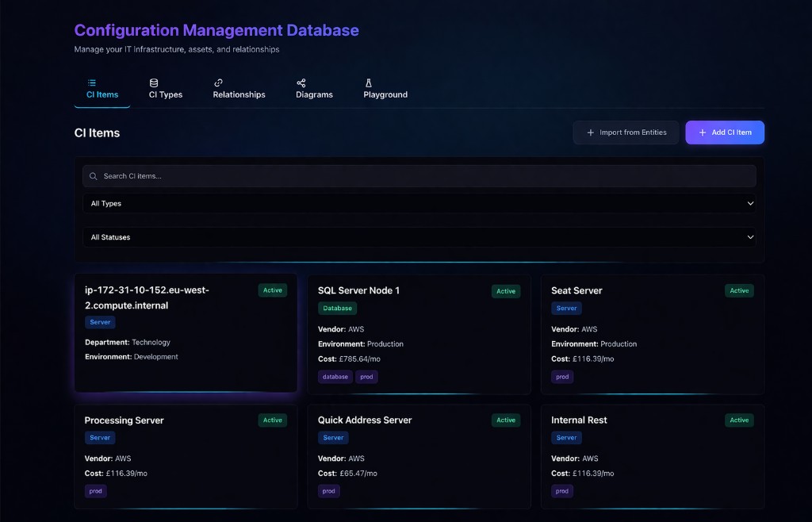812x522 pixels.
Task: Open the Playground tab
Action: pyautogui.click(x=385, y=89)
